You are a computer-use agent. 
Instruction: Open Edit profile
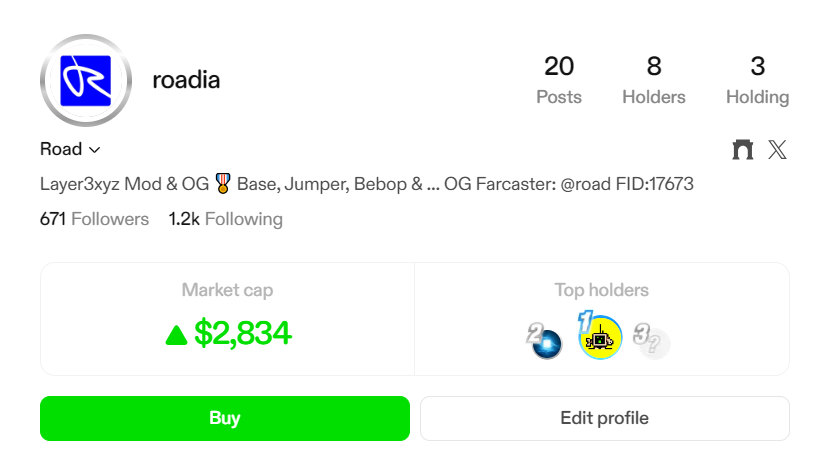[604, 418]
